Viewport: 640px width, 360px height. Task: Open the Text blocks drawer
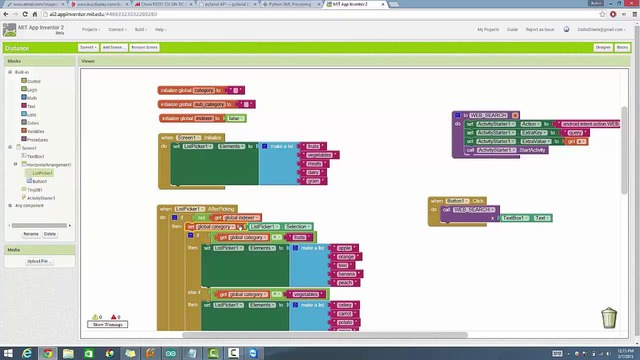tap(29, 106)
